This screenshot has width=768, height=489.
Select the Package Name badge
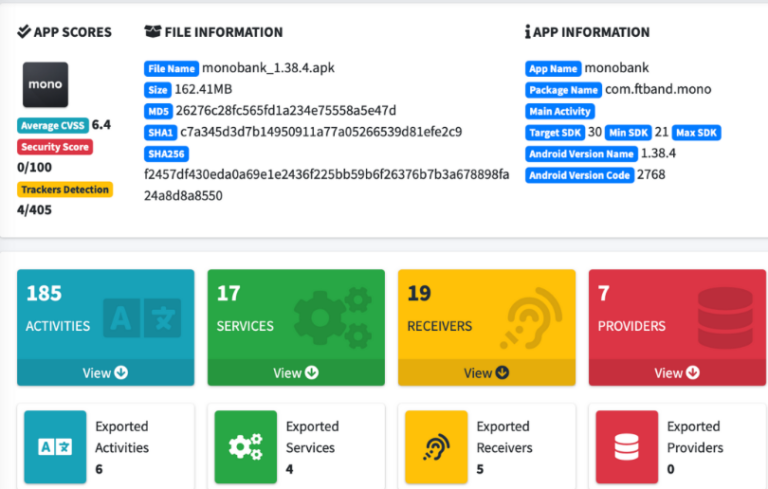click(563, 90)
